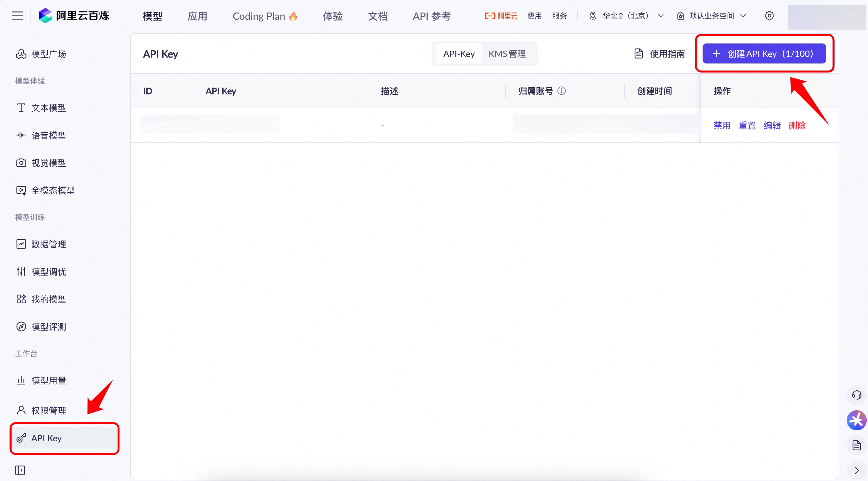Click 创建 API Key button
The width and height of the screenshot is (868, 481).
(x=764, y=54)
